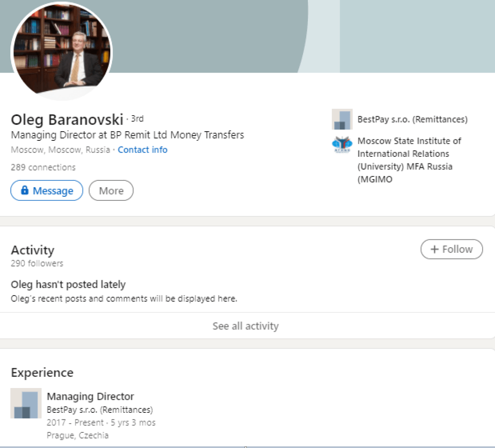Click the BestPay s.r.o. company name under Experience
Viewport: 495px width, 448px height.
(99, 410)
